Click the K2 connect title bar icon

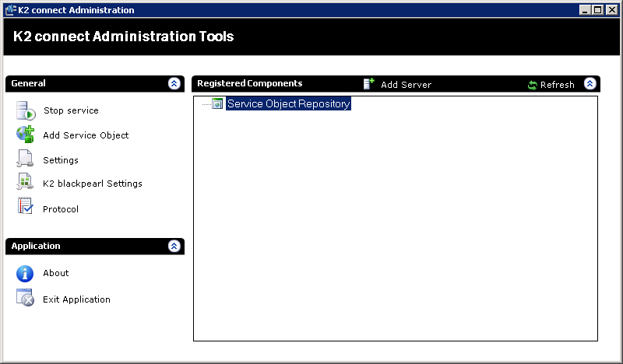click(x=10, y=10)
